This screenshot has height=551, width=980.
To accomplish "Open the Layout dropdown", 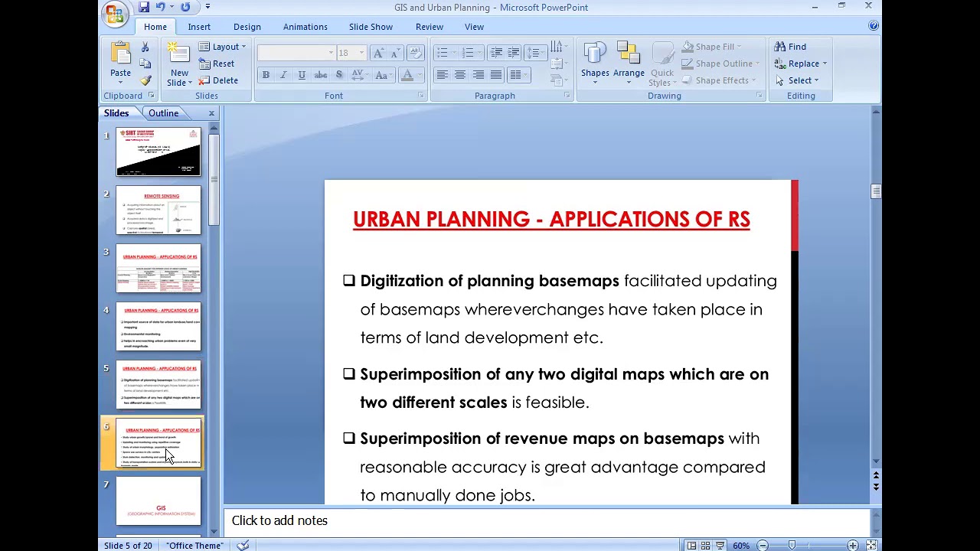I will coord(223,46).
